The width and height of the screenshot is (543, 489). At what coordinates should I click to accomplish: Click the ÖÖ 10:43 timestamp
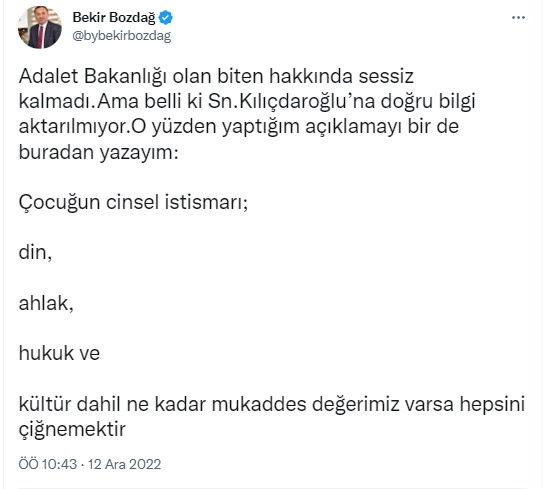coord(48,464)
